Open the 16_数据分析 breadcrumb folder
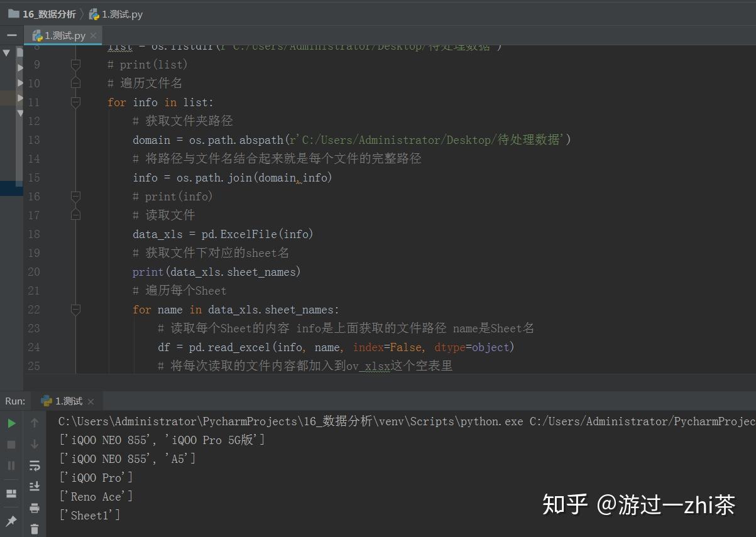This screenshot has height=537, width=756. coord(42,14)
